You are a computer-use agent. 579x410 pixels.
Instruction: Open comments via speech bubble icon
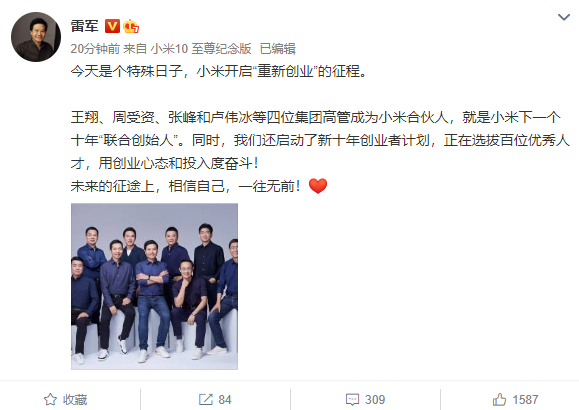pos(352,400)
